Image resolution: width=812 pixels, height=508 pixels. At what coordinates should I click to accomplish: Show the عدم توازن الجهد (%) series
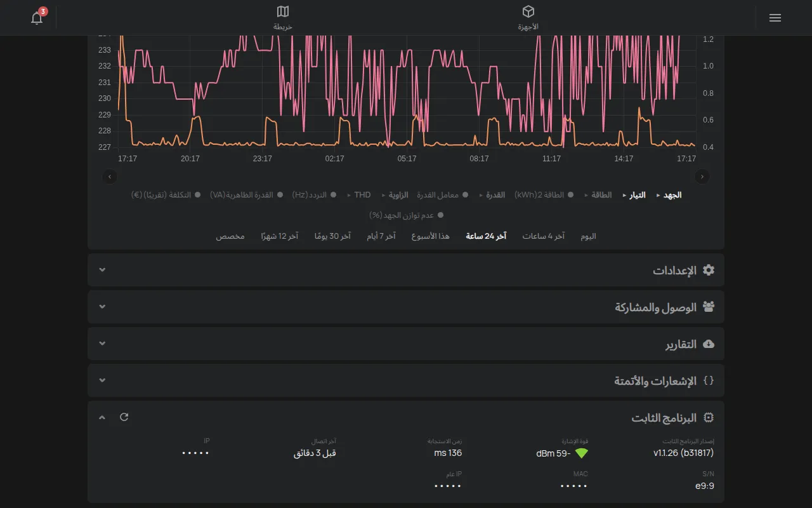coord(406,215)
